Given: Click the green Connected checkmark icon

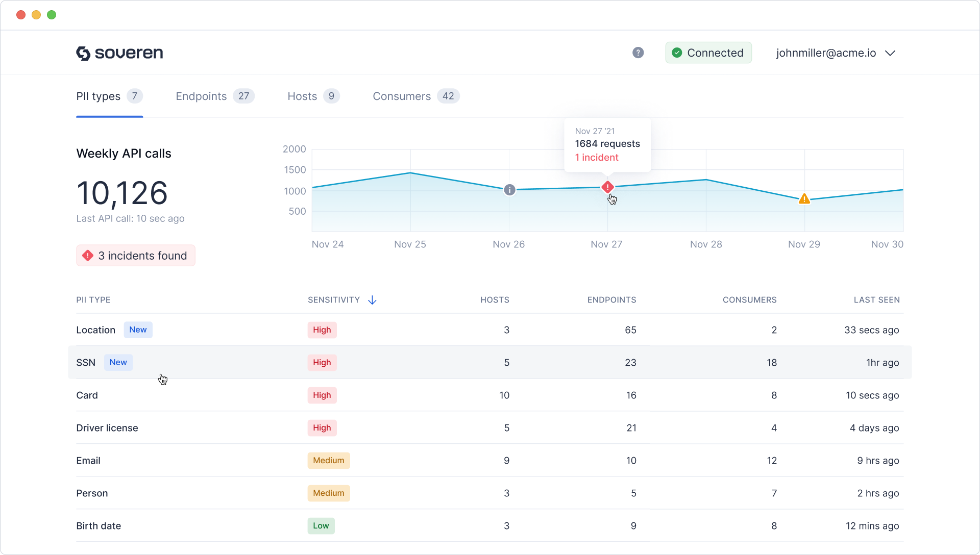Looking at the screenshot, I should 677,53.
